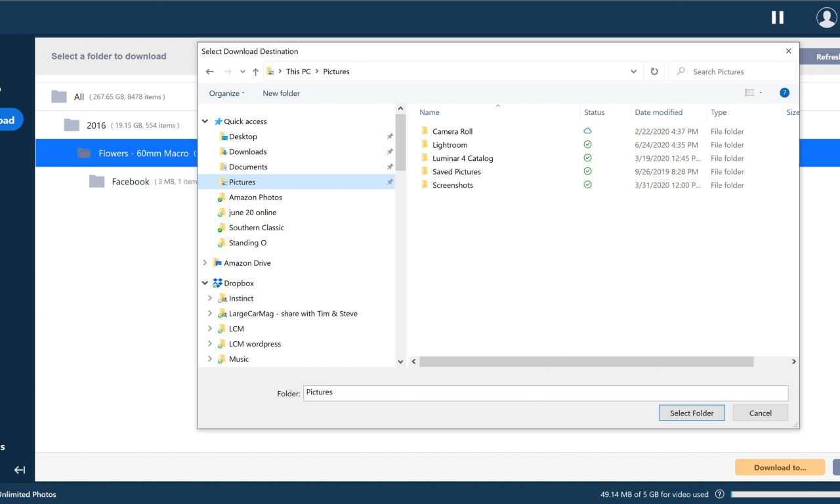Click the pause icon in top bar
Image resolution: width=840 pixels, height=504 pixels.
pos(777,18)
